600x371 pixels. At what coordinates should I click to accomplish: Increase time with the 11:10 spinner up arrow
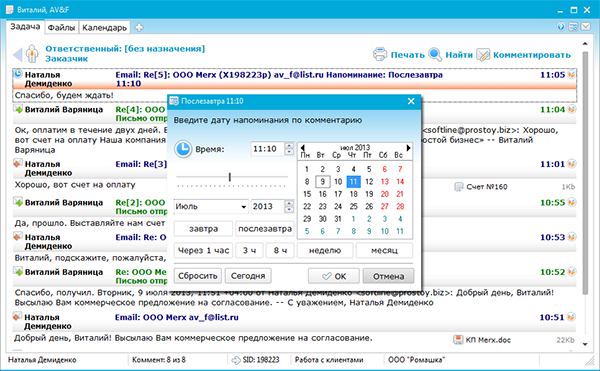click(289, 146)
